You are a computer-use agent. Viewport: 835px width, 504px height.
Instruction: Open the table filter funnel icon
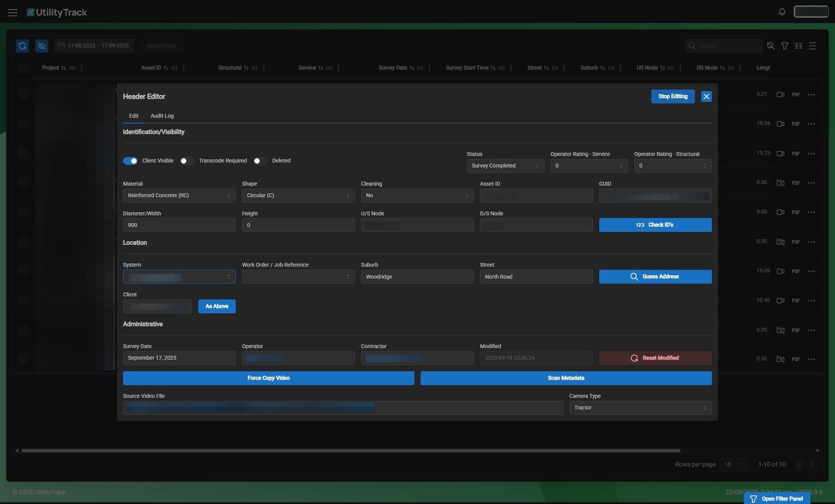point(784,46)
